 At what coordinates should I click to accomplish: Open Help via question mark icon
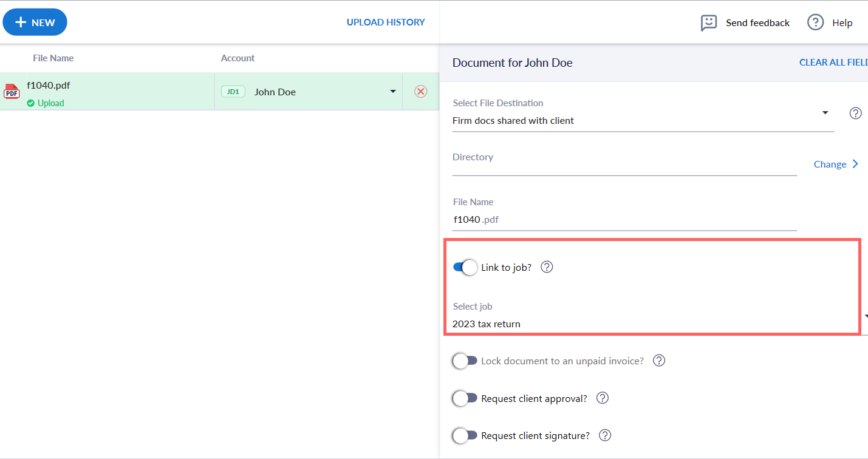coord(815,22)
